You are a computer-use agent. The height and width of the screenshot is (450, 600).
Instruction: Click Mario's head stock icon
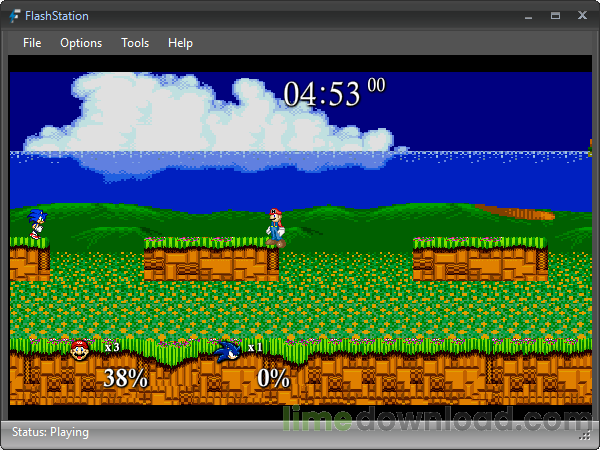[80, 350]
